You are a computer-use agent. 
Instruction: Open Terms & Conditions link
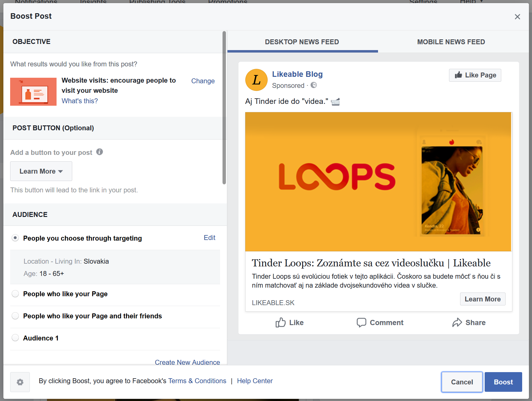197,381
